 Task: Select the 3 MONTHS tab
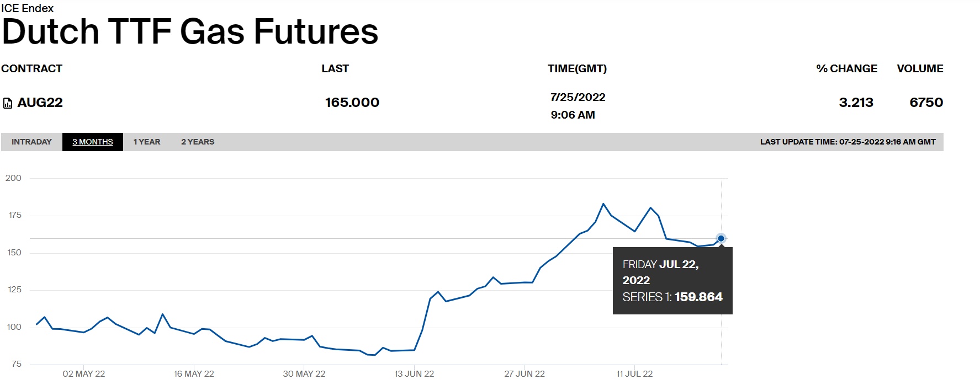pyautogui.click(x=93, y=142)
